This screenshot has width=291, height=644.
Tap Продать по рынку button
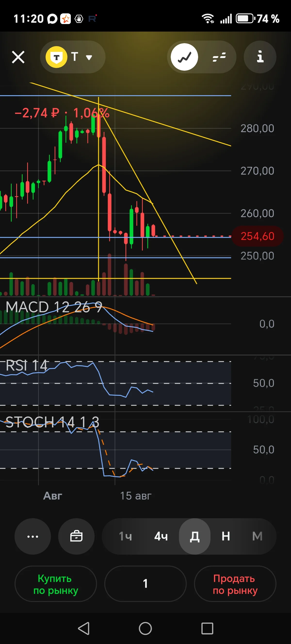pos(235,584)
